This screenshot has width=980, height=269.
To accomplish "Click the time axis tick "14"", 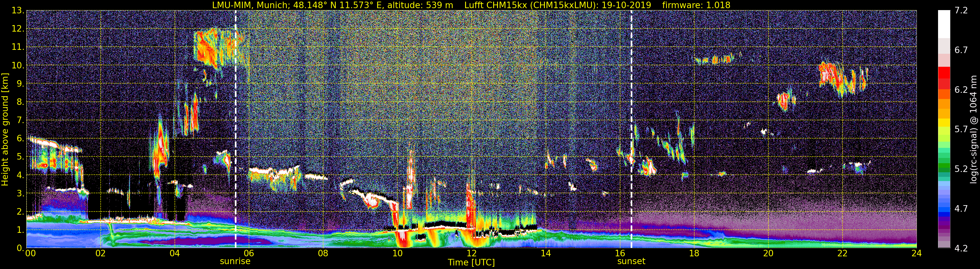I will 545,253.
